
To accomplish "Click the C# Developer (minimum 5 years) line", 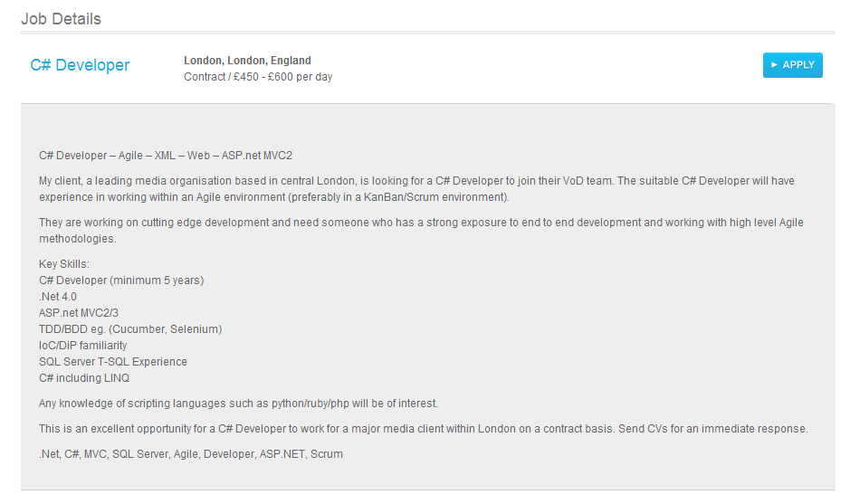I will point(121,281).
